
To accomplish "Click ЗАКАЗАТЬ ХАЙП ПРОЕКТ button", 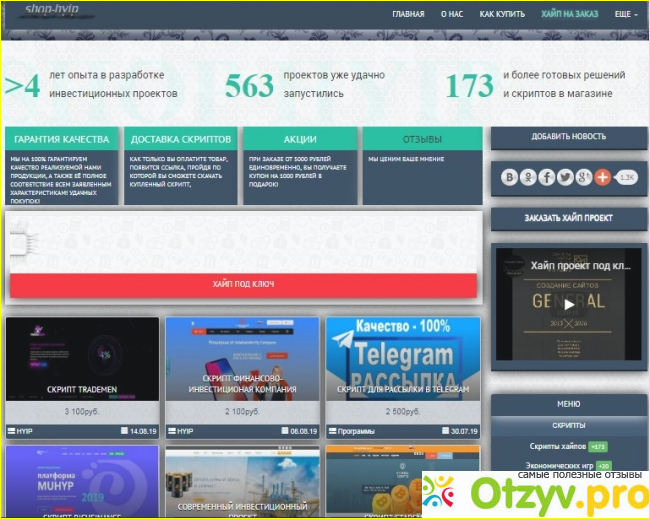I will pos(568,217).
